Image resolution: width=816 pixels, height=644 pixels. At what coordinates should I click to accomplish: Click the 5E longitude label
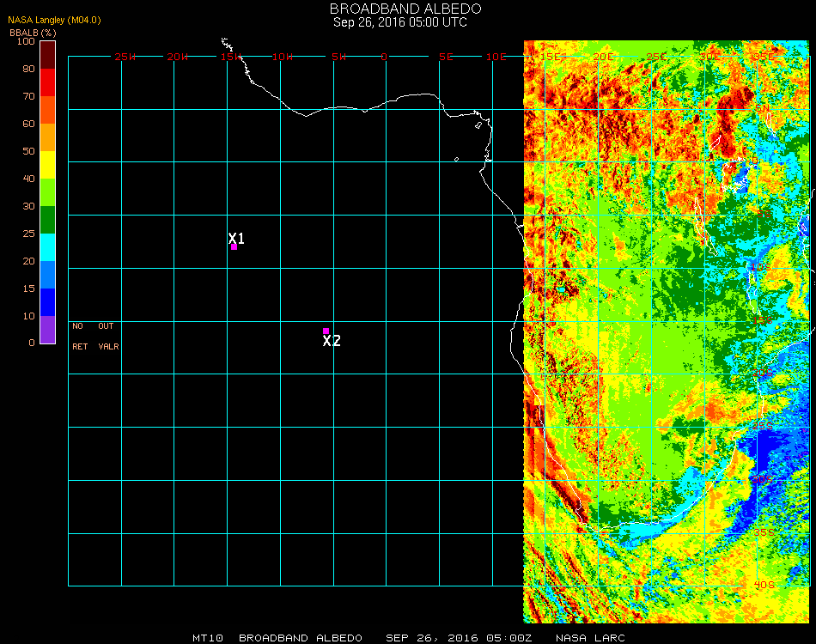(x=446, y=57)
